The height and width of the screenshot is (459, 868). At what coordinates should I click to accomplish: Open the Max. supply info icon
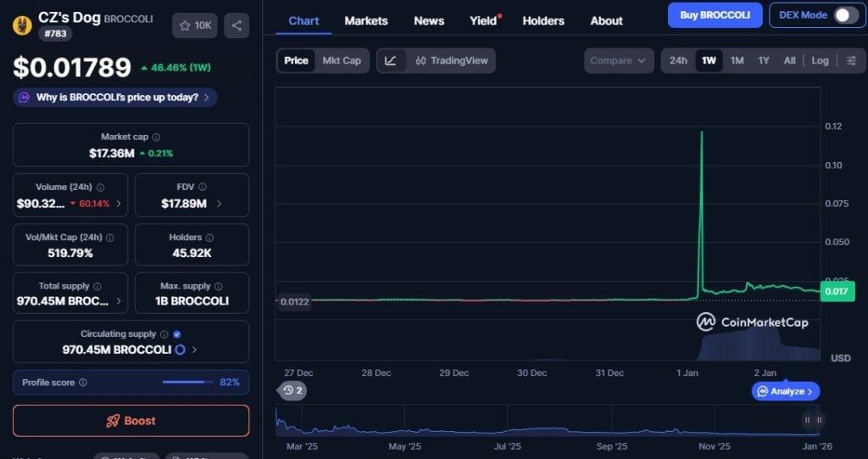click(218, 287)
